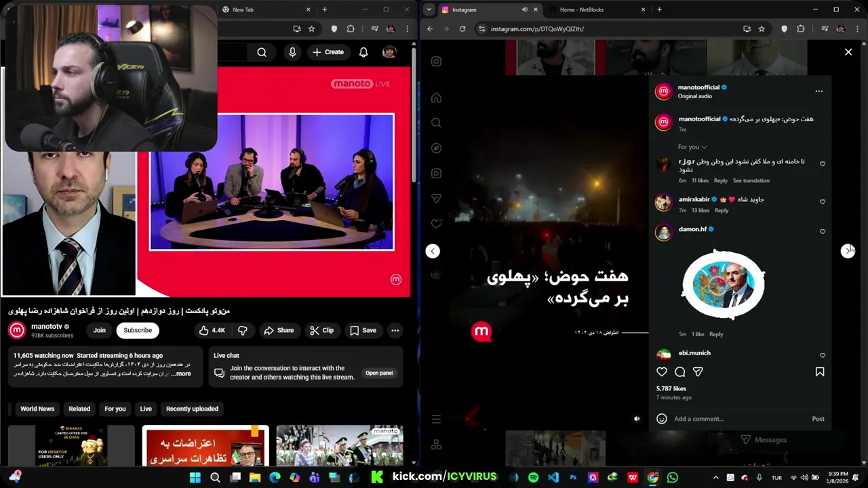
Task: Open the live chat panel
Action: click(379, 373)
